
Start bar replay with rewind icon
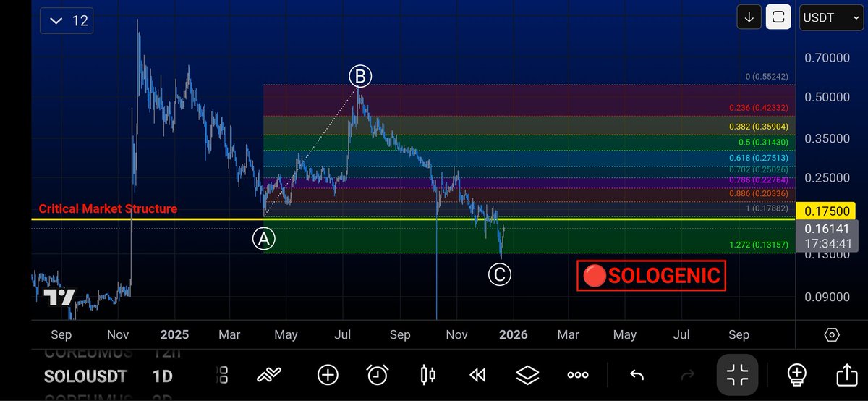[x=477, y=374]
